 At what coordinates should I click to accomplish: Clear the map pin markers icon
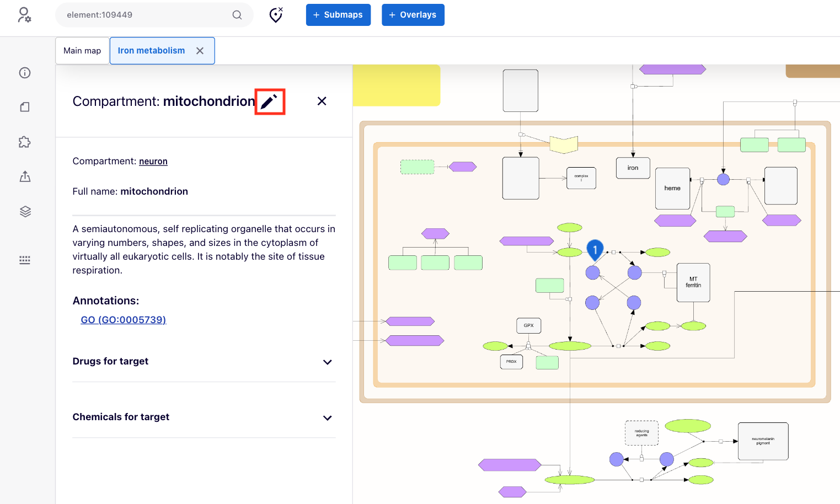point(276,15)
